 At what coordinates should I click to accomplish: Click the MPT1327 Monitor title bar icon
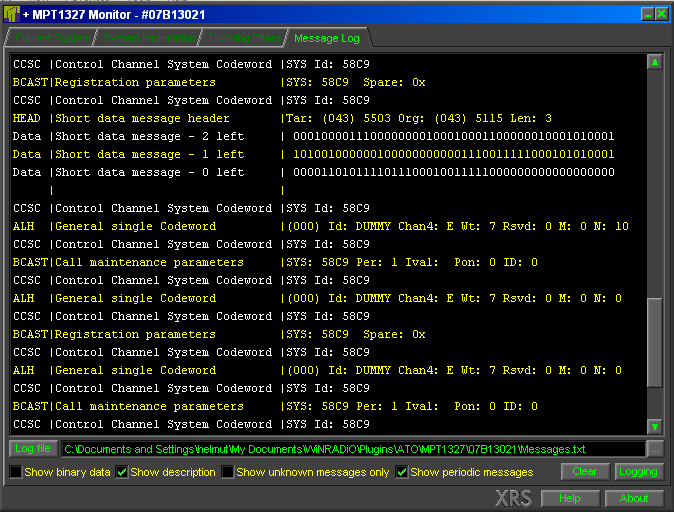click(x=12, y=14)
